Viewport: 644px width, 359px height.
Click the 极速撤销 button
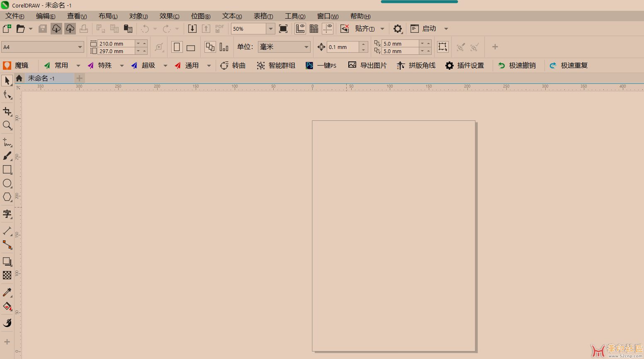[517, 66]
